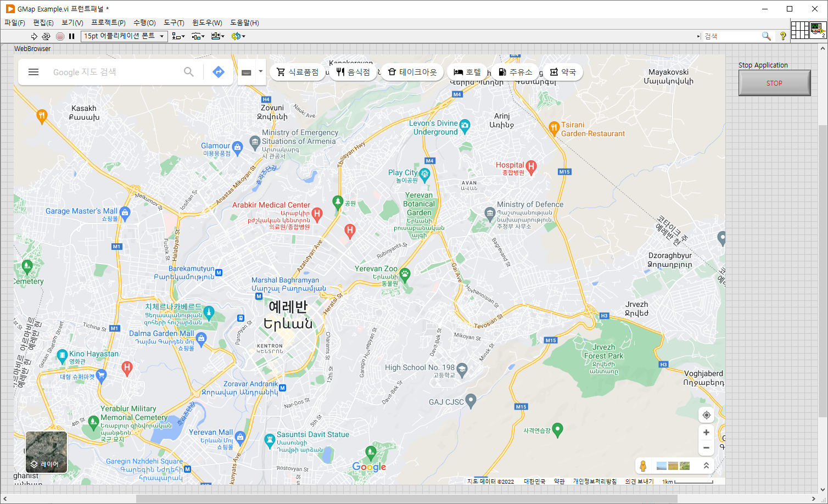Viewport: 828px width, 504px height.
Task: Select the 호텔 category chip
Action: (x=467, y=72)
